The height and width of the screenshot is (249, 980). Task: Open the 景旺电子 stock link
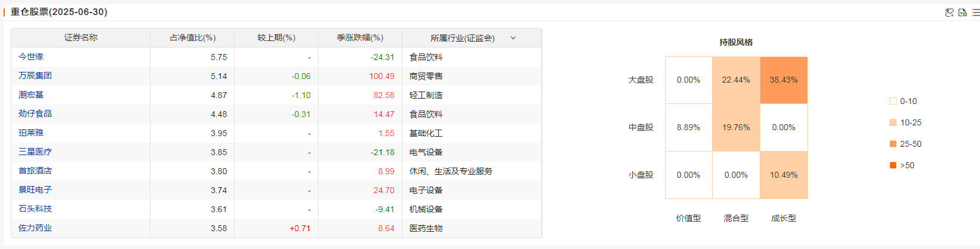point(35,190)
